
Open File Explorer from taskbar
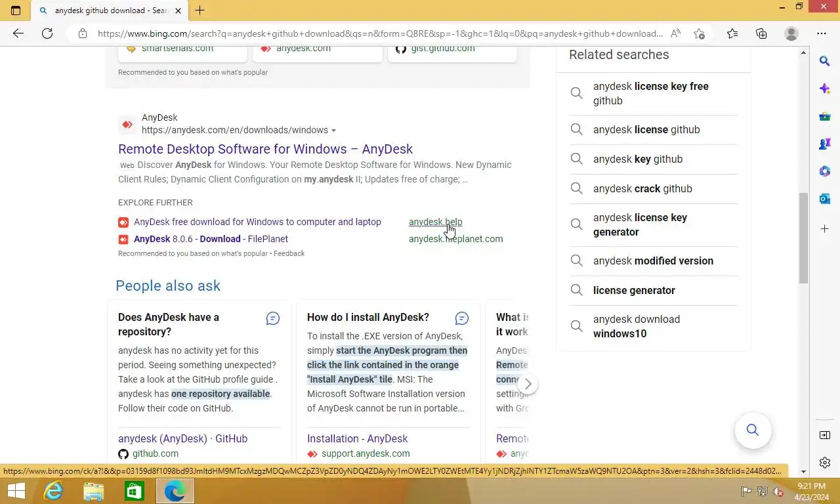click(94, 491)
